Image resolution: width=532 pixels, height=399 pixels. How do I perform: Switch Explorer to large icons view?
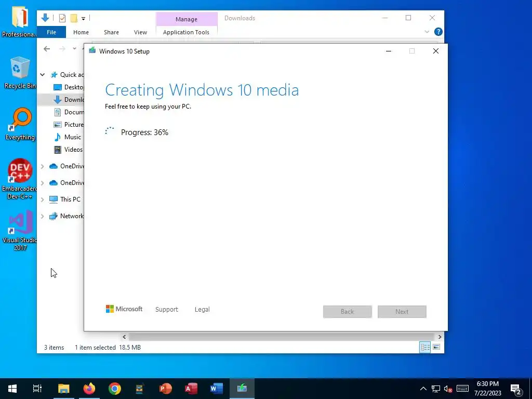(x=436, y=347)
